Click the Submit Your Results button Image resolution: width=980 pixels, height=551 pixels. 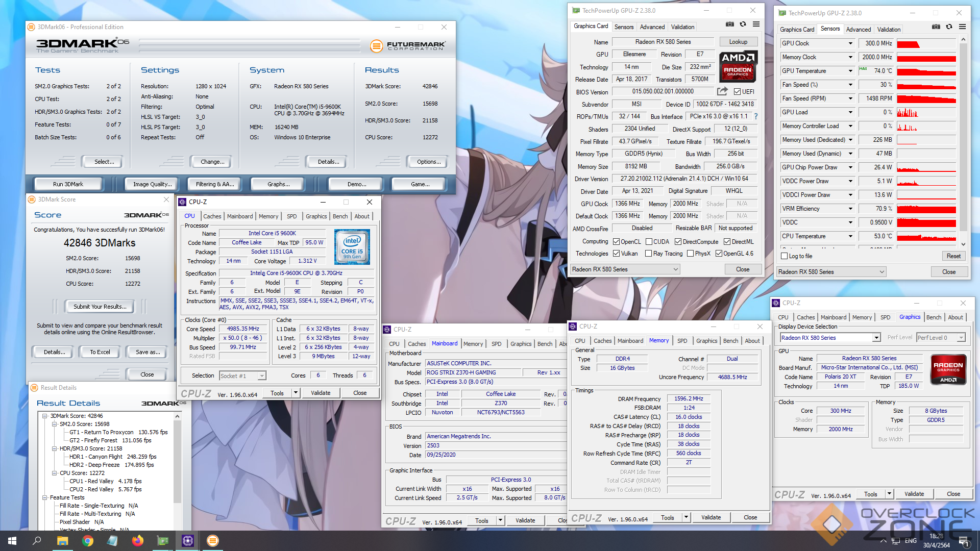(100, 307)
